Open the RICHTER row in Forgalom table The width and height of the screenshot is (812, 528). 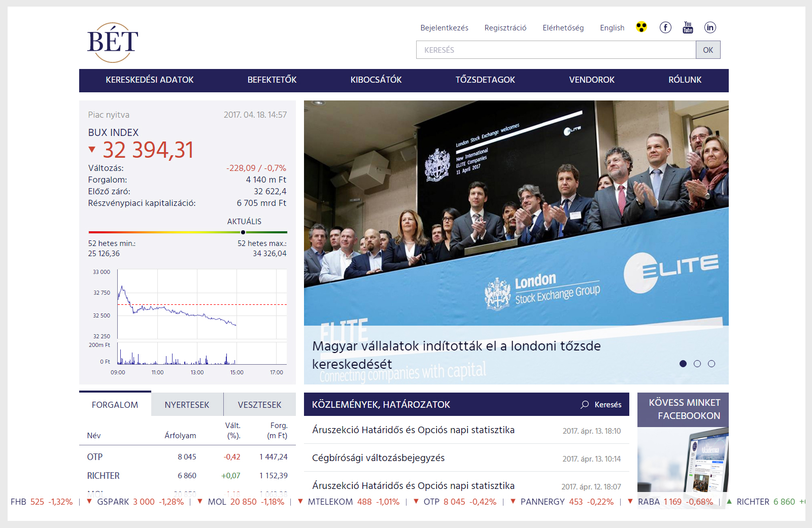click(x=187, y=476)
